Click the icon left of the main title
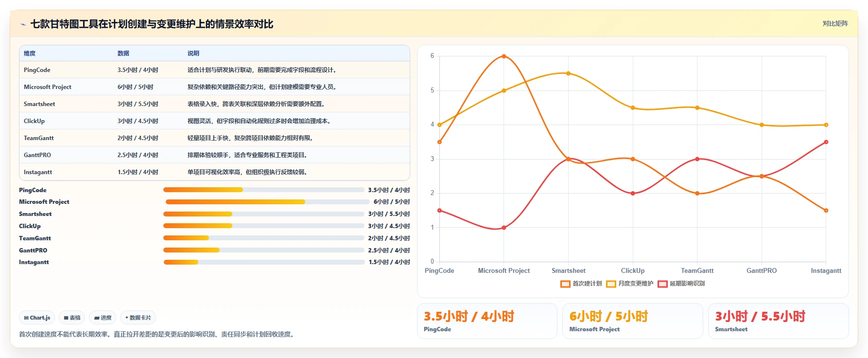Image resolution: width=868 pixels, height=358 pixels. (23, 24)
